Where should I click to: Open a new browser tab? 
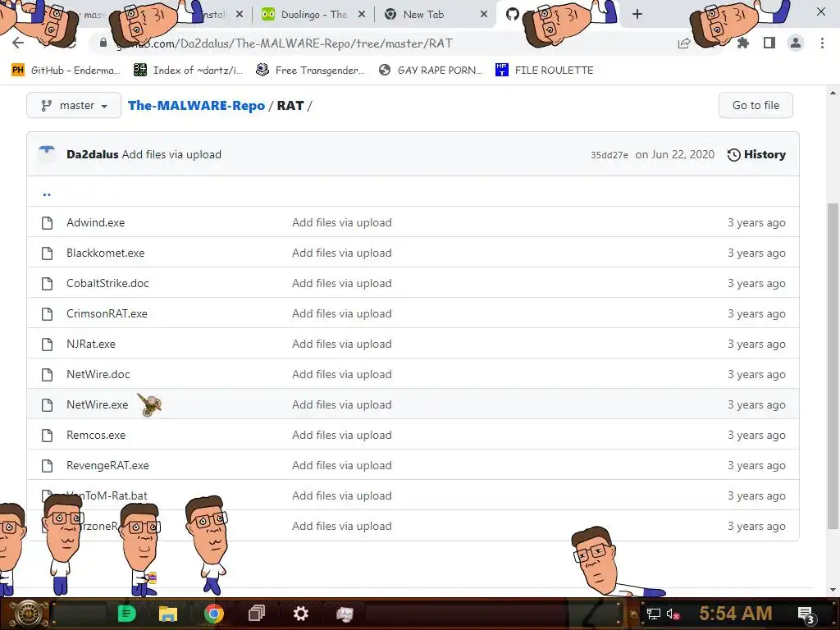(637, 14)
